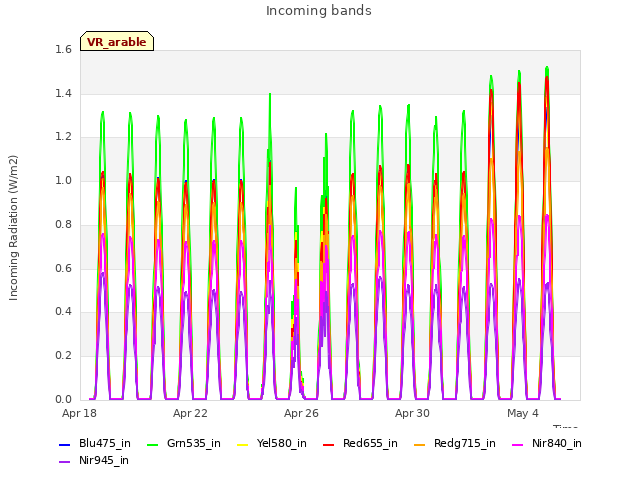The width and height of the screenshot is (640, 480).
Task: Click the 0.4 y-axis tick label
Action: 63,312
